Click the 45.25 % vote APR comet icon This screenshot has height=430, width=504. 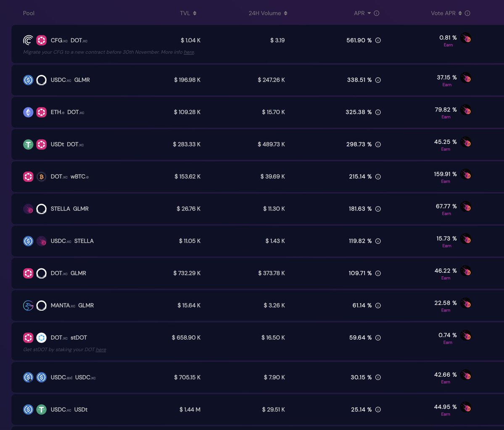click(x=466, y=142)
